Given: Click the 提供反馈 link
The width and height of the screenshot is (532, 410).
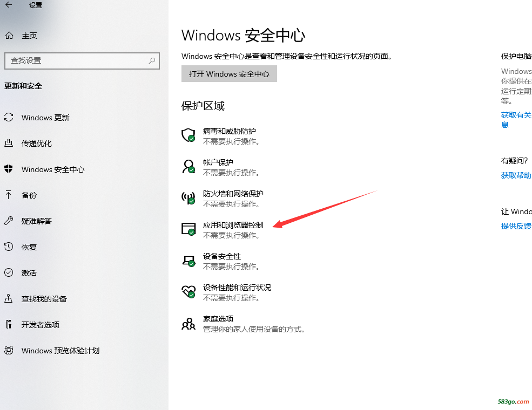Looking at the screenshot, I should pos(516,226).
